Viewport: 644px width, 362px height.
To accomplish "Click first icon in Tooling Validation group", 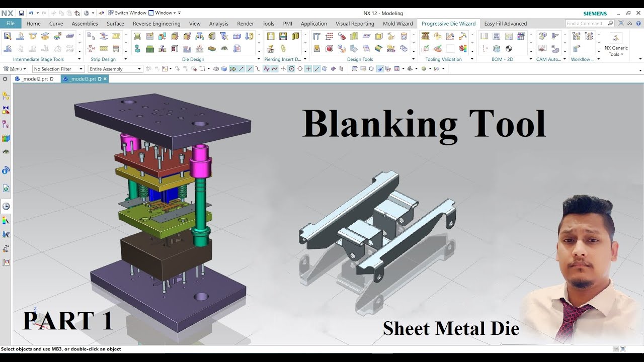I will (x=425, y=36).
